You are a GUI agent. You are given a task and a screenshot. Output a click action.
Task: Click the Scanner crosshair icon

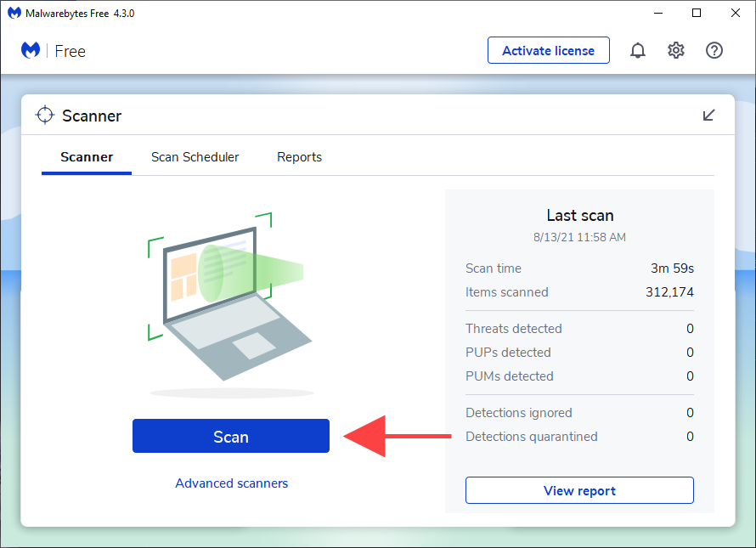pyautogui.click(x=44, y=114)
